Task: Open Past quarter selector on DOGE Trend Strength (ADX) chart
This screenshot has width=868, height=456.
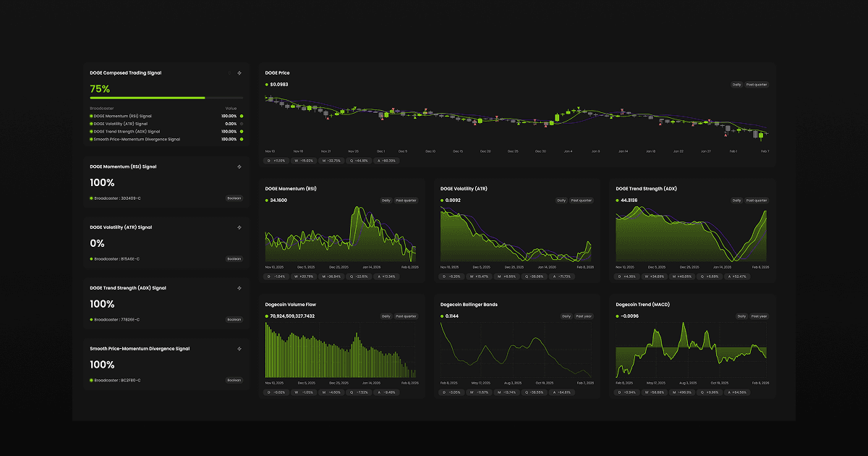Action: tap(757, 200)
